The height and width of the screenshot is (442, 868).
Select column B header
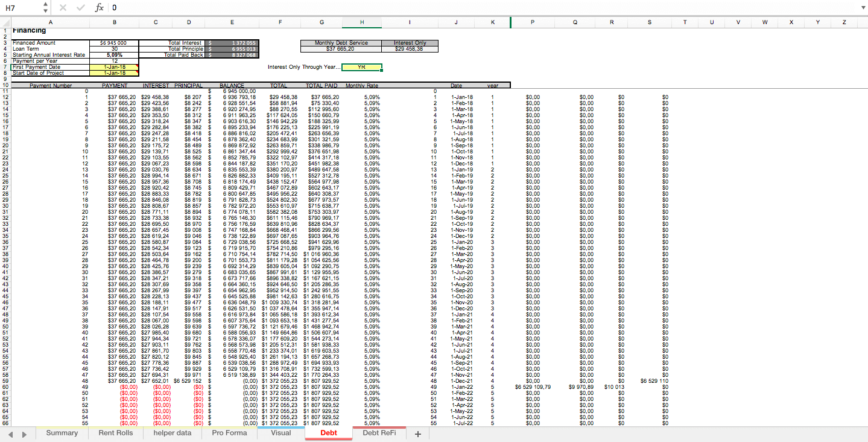[x=115, y=22]
